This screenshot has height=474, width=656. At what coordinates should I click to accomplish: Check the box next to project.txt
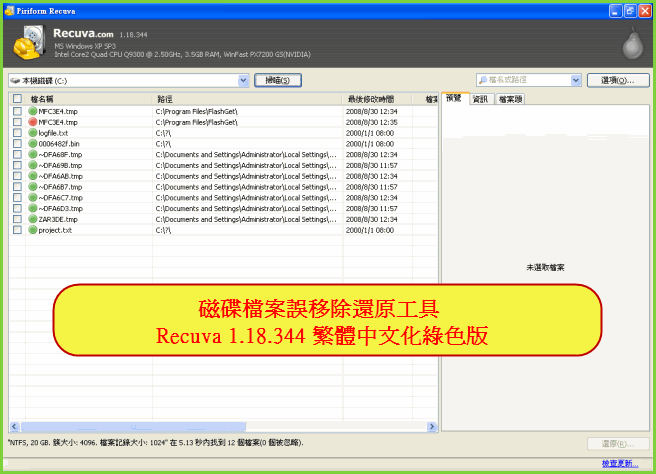[17, 230]
